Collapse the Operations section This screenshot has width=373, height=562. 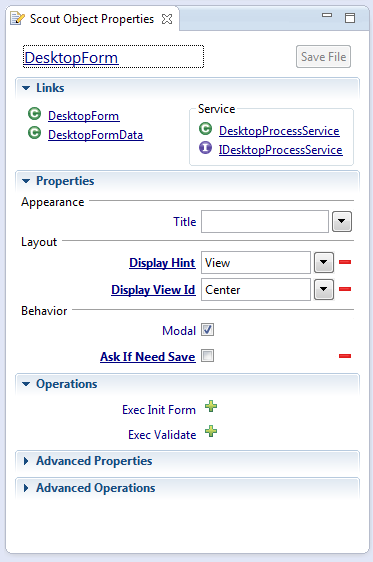pyautogui.click(x=26, y=384)
